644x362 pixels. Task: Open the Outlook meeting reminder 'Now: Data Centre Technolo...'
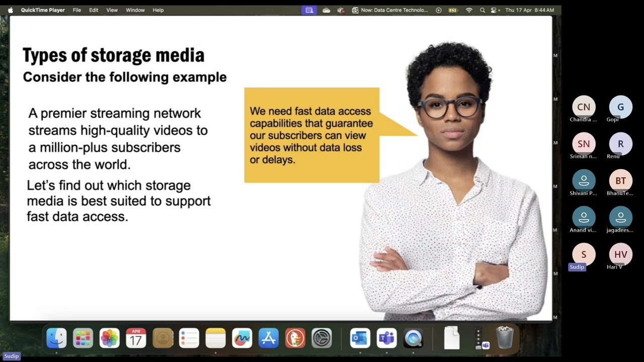390,10
